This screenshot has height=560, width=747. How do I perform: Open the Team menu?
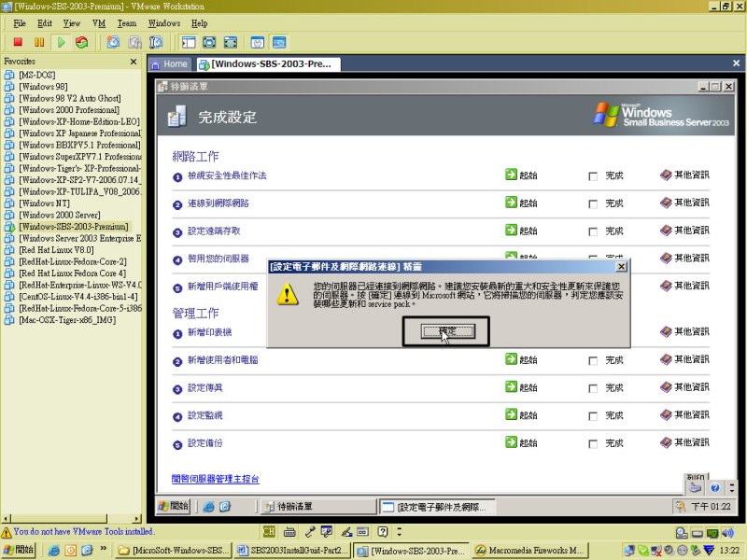coord(127,23)
